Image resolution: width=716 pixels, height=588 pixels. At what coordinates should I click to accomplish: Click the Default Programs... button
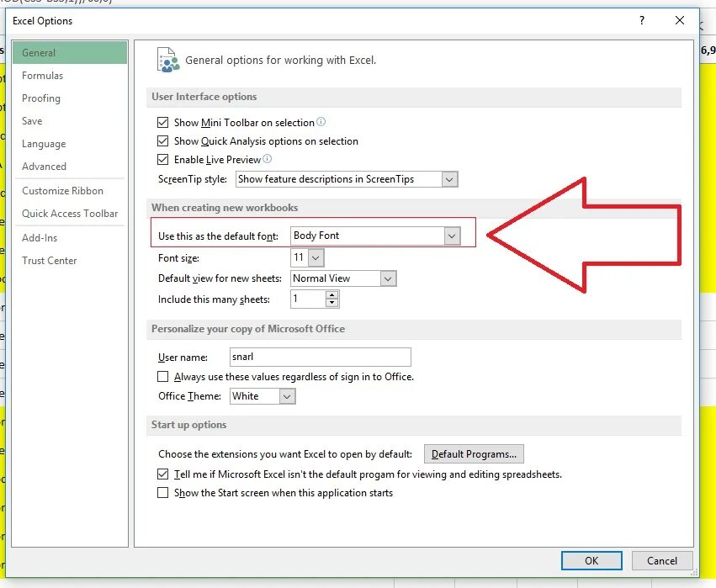[474, 454]
